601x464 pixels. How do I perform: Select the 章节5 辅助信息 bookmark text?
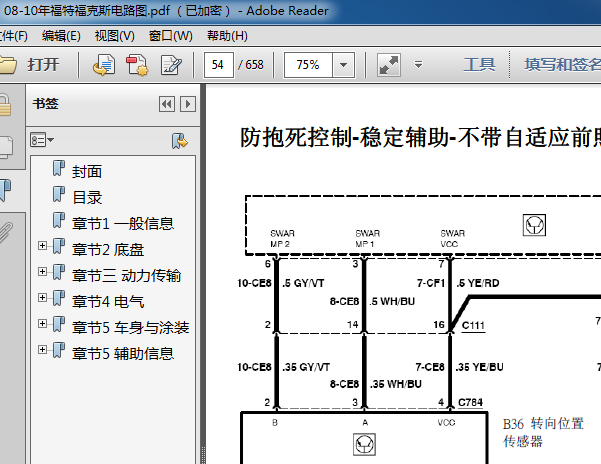pyautogui.click(x=123, y=354)
